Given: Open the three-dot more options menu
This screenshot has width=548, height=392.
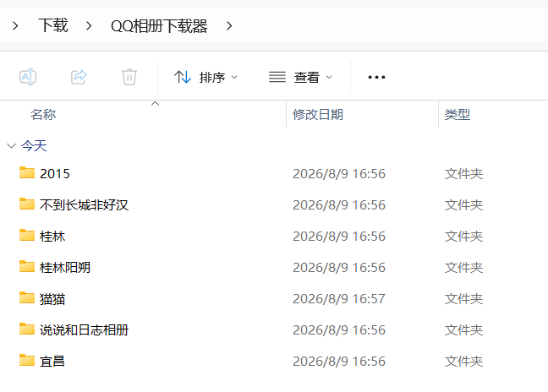Looking at the screenshot, I should click(376, 77).
